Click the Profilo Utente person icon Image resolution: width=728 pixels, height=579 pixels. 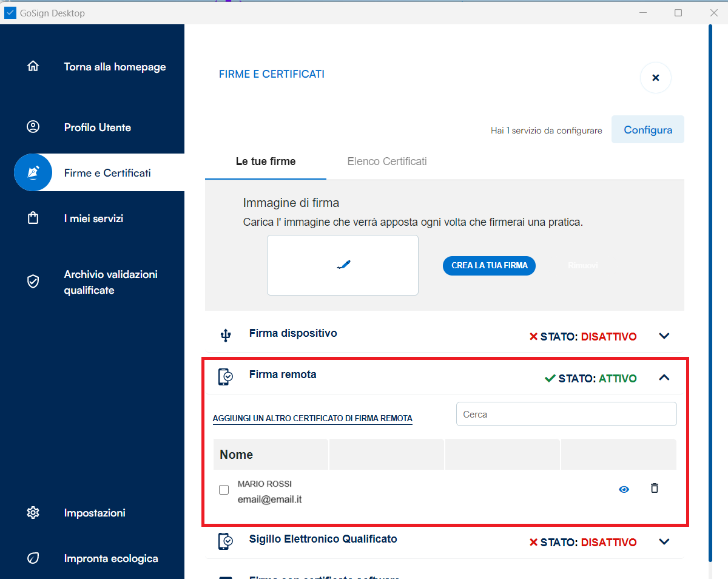coord(33,127)
